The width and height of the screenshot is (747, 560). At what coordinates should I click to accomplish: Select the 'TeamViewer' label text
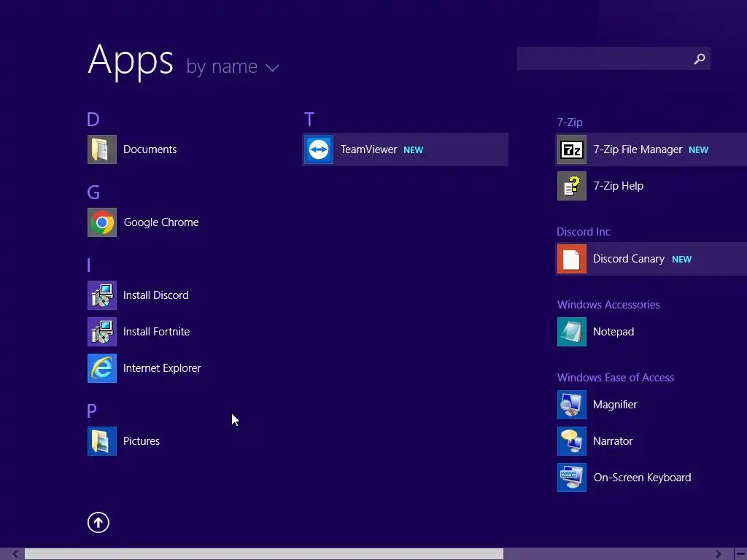(x=368, y=149)
